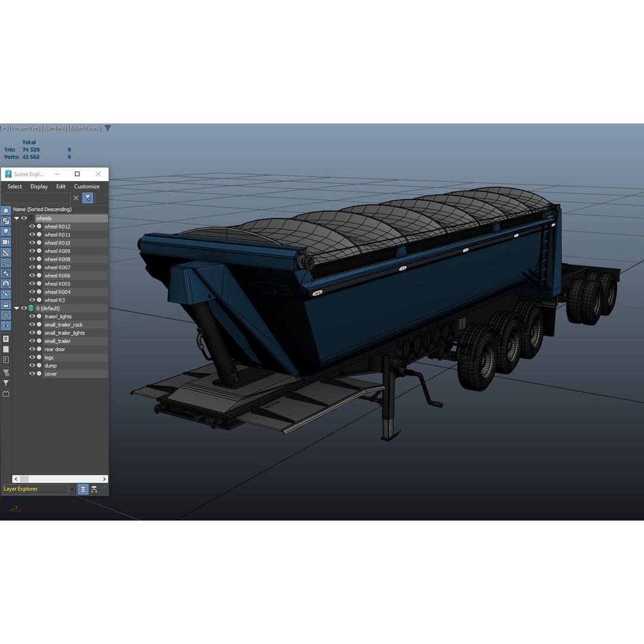Collapse the 0 (default) layer expander

point(16,308)
